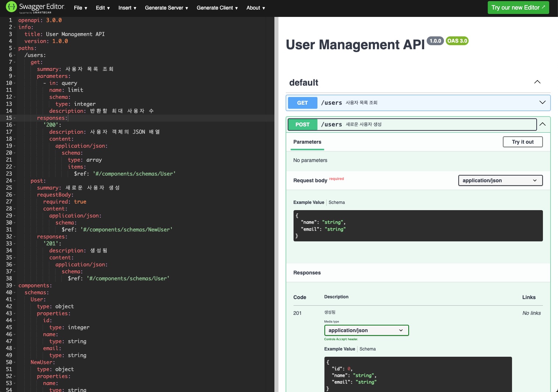Click the GET method badge
The image size is (558, 392).
pos(302,103)
